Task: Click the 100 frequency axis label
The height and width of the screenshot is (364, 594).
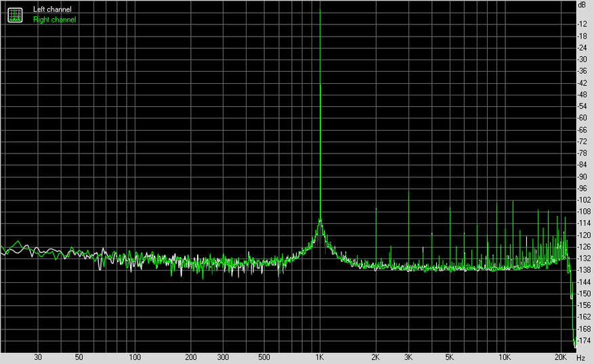Action: [x=135, y=357]
